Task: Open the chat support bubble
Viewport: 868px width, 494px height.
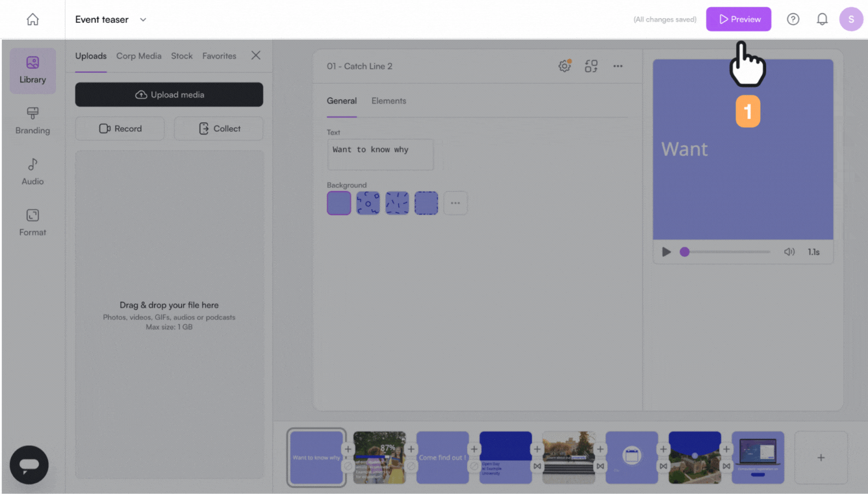Action: [29, 464]
